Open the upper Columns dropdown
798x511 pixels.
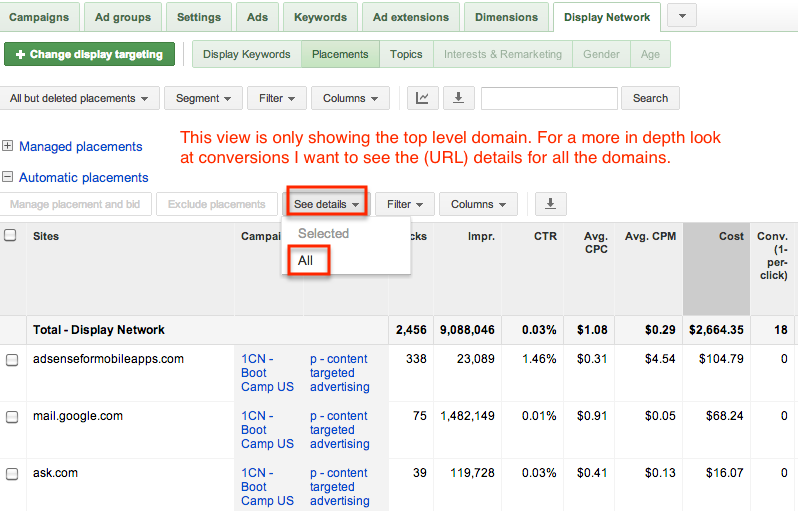[x=350, y=98]
